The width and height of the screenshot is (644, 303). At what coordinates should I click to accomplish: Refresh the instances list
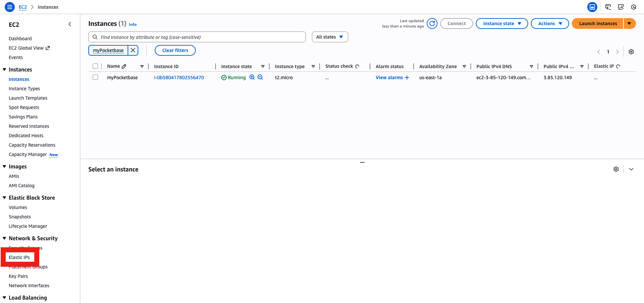click(x=432, y=23)
